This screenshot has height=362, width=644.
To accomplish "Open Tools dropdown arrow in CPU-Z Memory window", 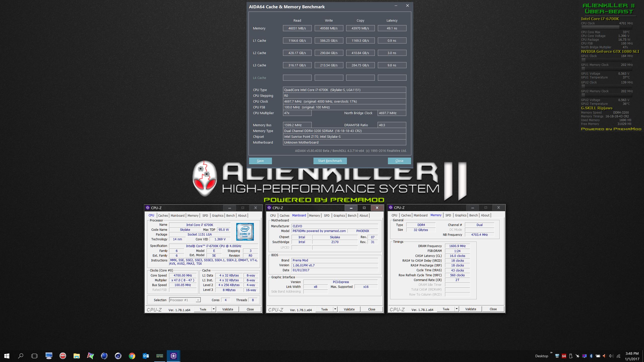I will click(457, 309).
